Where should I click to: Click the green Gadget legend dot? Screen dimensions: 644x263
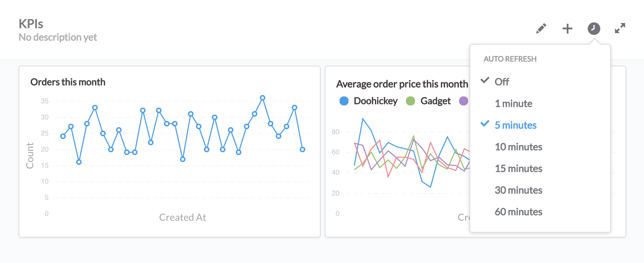(x=410, y=101)
